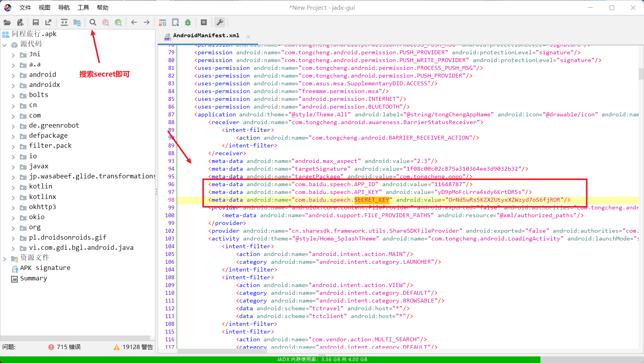The height and width of the screenshot is (363, 644).
Task: Open the APK signature entry
Action: pos(45,268)
